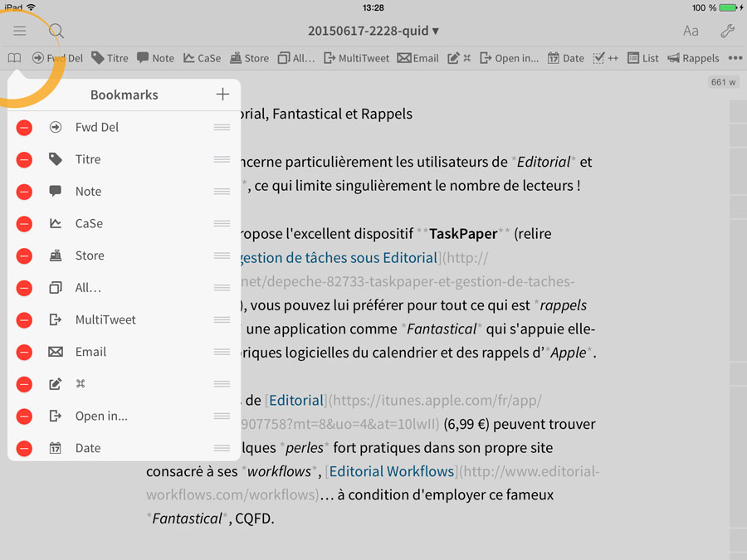Delete the Titre bookmark
747x560 pixels.
pos(24,159)
